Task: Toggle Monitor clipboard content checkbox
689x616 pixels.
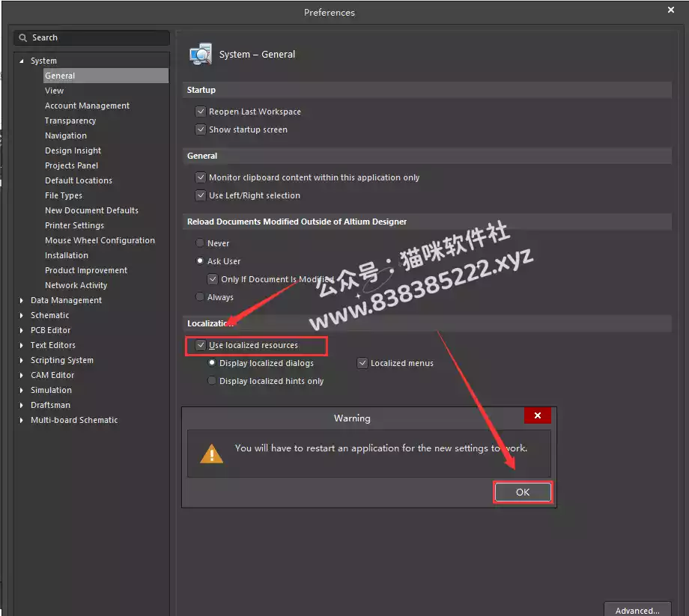Action: click(201, 177)
